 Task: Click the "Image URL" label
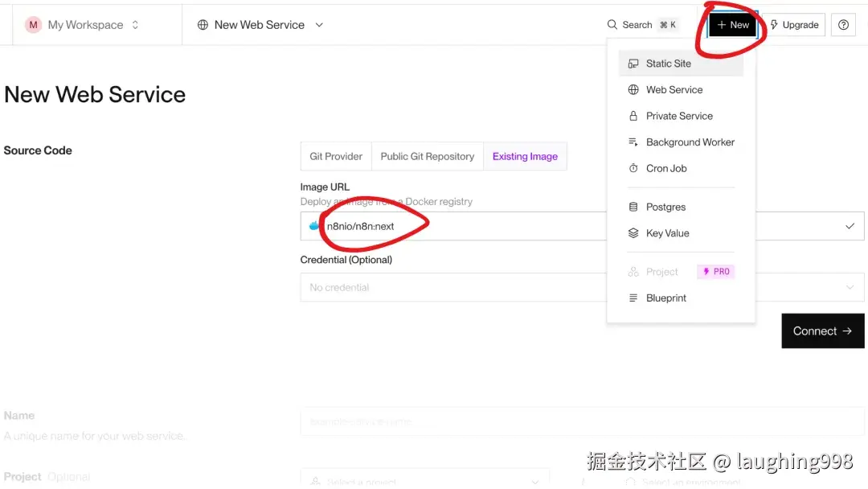[x=325, y=187]
